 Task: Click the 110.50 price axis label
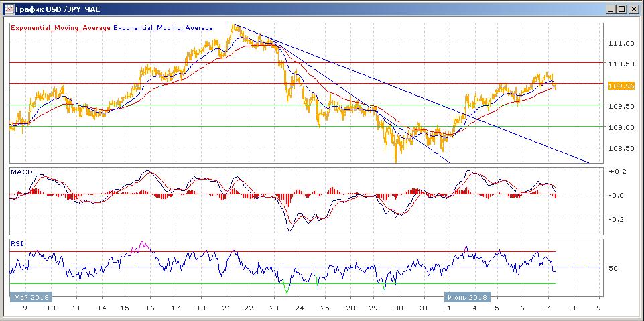pyautogui.click(x=621, y=64)
